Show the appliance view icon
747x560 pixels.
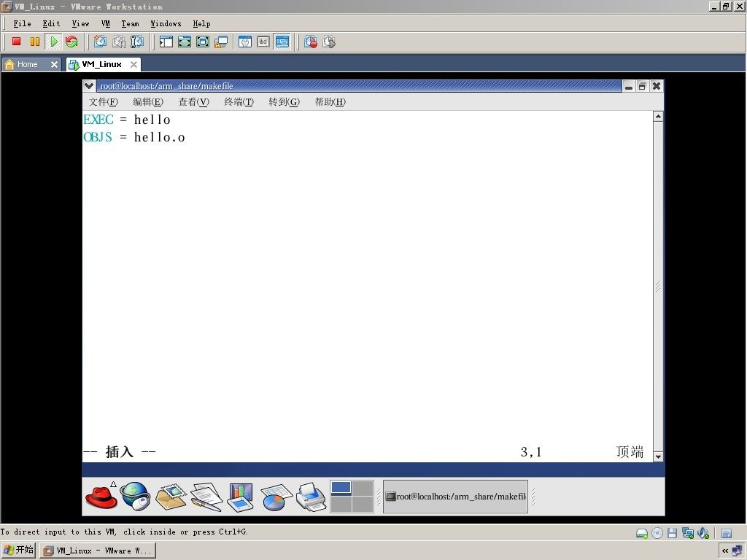(263, 42)
